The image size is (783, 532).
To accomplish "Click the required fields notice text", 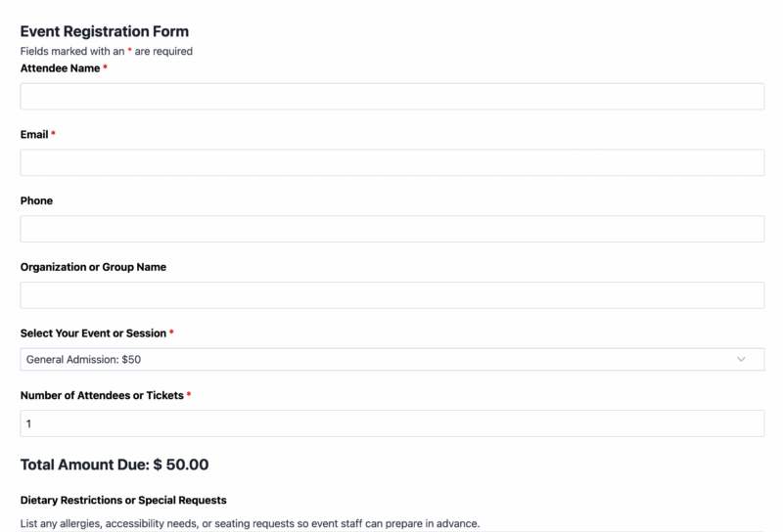I will (x=107, y=52).
